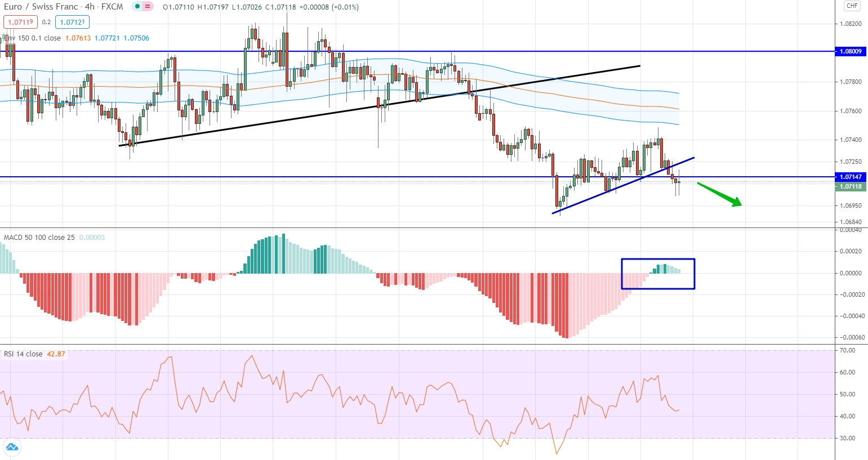Click the 60.00 RSI axis label
Image resolution: width=868 pixels, height=460 pixels.
coord(847,372)
